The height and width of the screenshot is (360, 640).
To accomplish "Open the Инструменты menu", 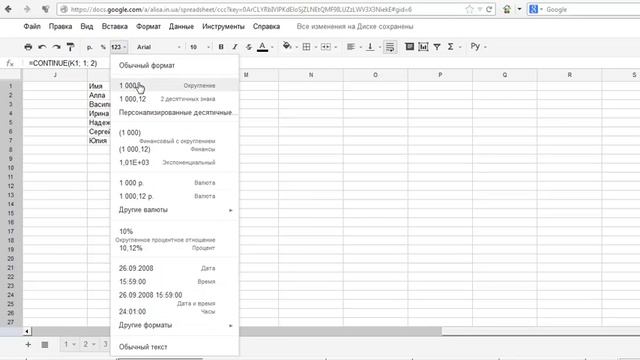I will click(223, 27).
